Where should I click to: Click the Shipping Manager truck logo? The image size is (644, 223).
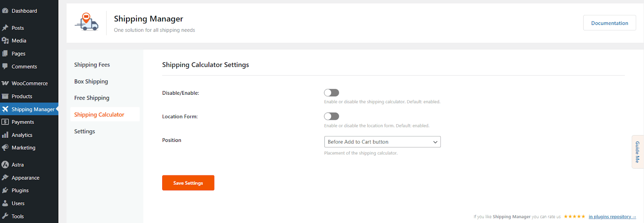pos(87,22)
